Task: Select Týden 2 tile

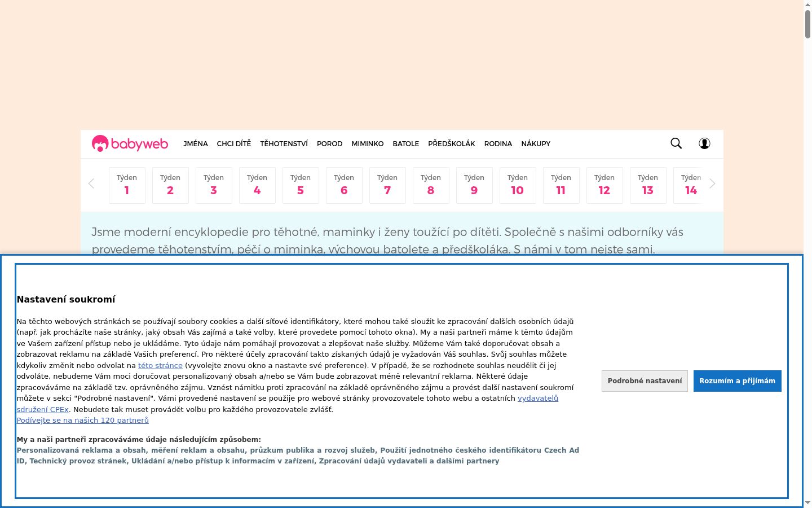Action: point(170,185)
